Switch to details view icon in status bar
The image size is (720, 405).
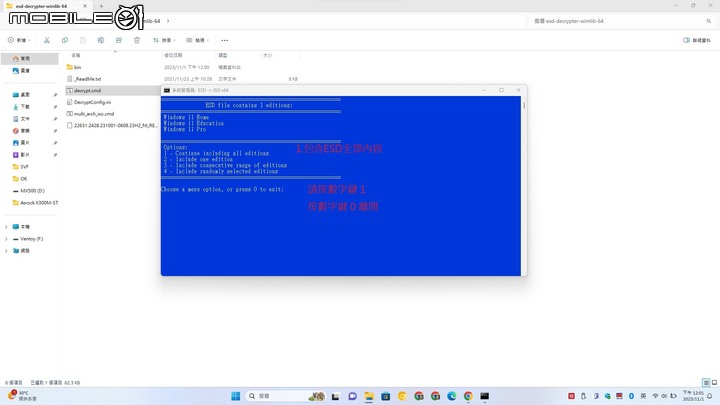click(706, 382)
